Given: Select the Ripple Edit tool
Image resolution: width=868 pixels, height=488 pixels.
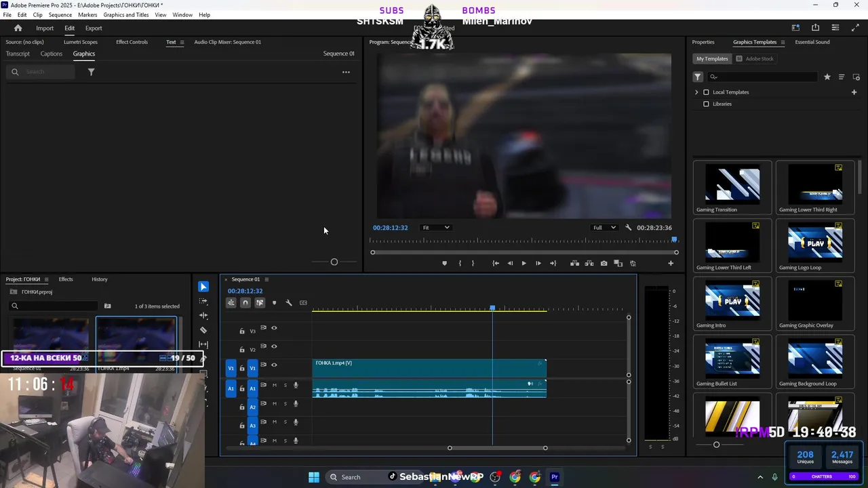Looking at the screenshot, I should point(203,316).
